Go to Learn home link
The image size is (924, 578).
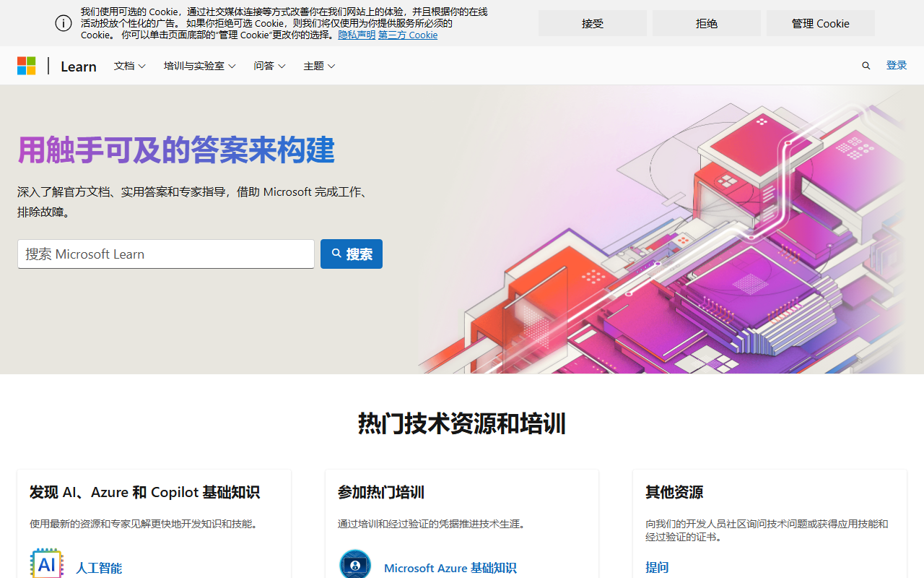point(79,66)
